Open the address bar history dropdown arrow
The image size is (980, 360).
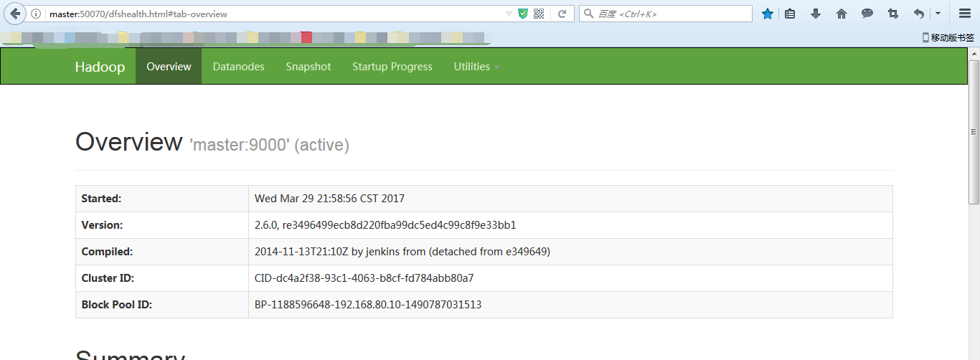pyautogui.click(x=509, y=14)
